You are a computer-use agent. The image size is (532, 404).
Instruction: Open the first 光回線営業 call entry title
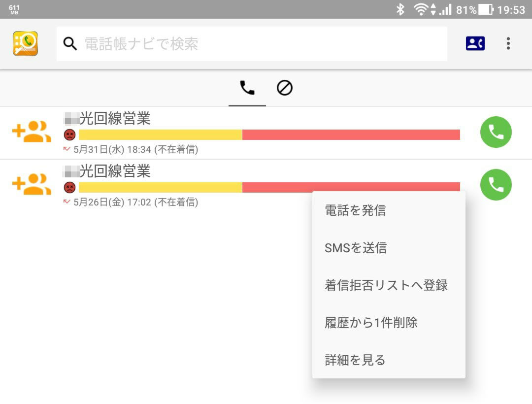coord(107,118)
